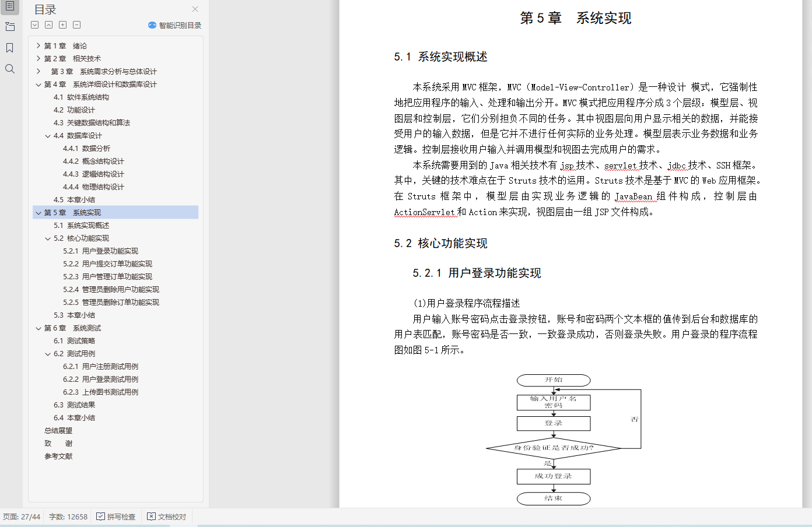Click the down-arrow expand-all outline icon
812x527 pixels.
click(35, 25)
